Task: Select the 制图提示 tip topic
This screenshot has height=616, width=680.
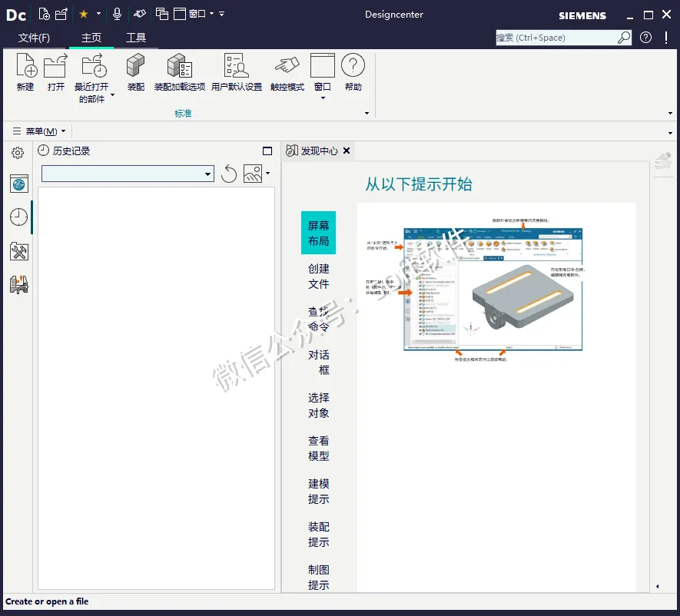Action: [x=318, y=577]
